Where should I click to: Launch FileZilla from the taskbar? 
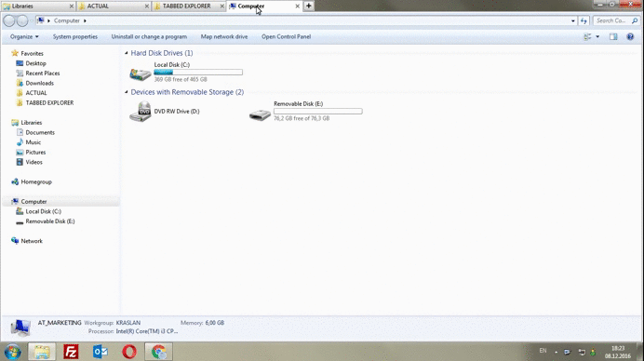tap(71, 352)
